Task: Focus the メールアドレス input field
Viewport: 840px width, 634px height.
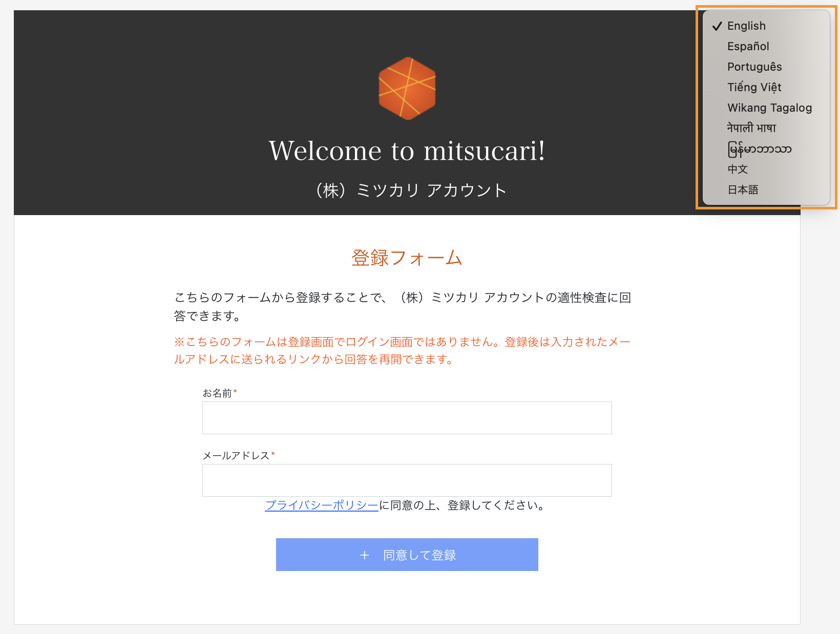Action: pyautogui.click(x=407, y=480)
